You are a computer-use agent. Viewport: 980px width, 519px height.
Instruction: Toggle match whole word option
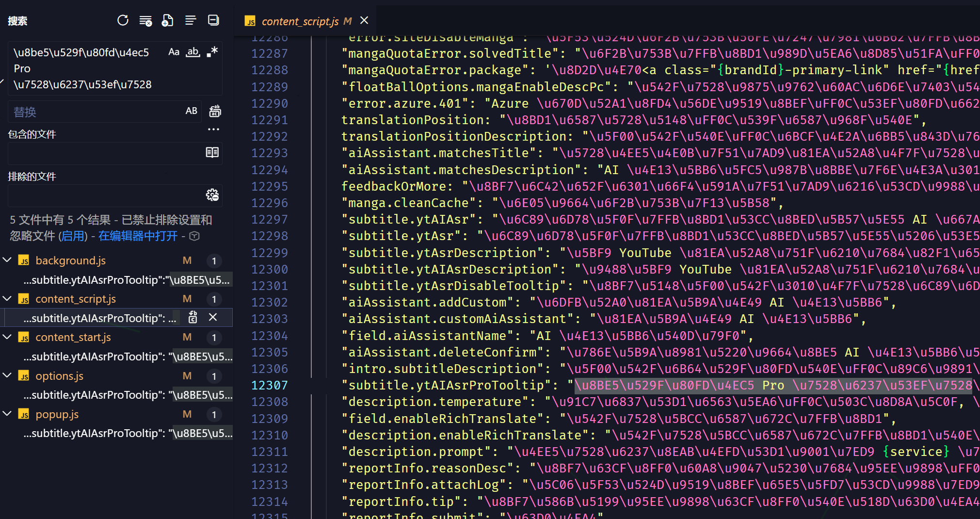(x=193, y=52)
